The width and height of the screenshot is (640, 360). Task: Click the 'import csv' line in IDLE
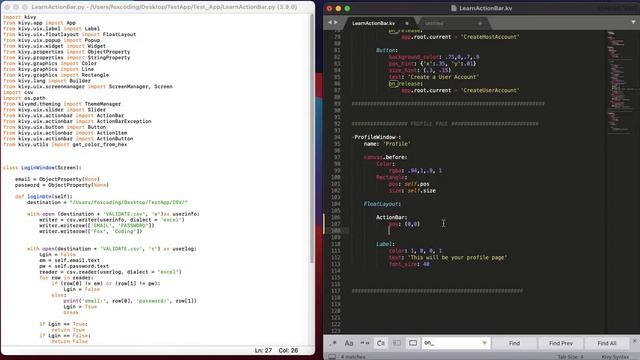coord(18,92)
